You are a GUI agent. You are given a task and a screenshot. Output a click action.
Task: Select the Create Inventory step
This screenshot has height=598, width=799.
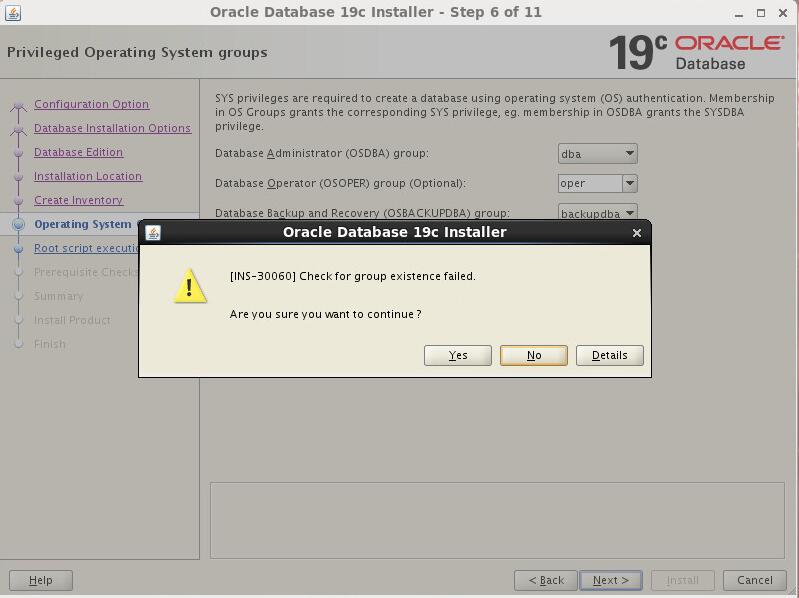[x=78, y=200]
